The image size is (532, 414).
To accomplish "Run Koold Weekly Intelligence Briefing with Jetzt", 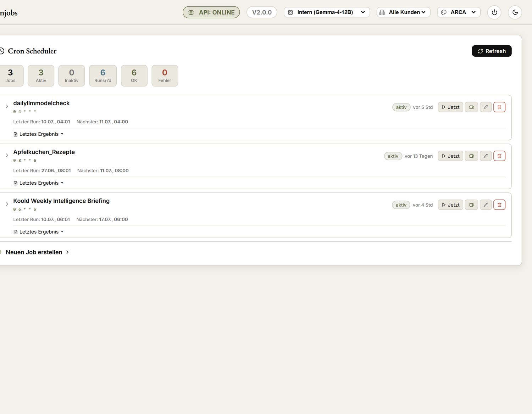I will pos(450,205).
